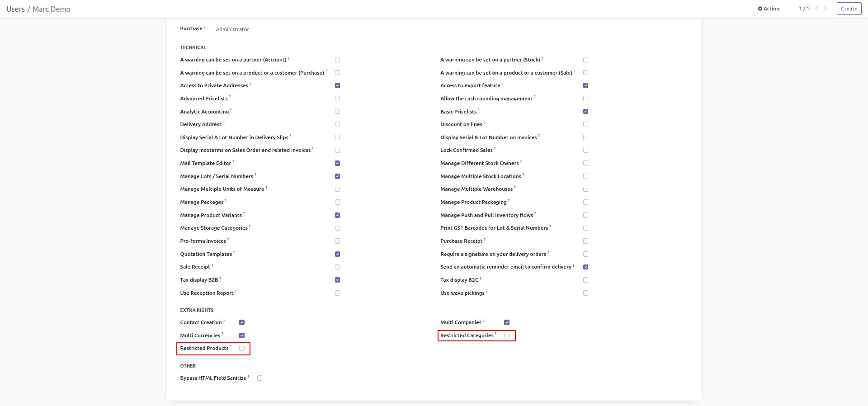This screenshot has height=406, width=868.
Task: Open the Users breadcrumb link
Action: click(x=16, y=9)
